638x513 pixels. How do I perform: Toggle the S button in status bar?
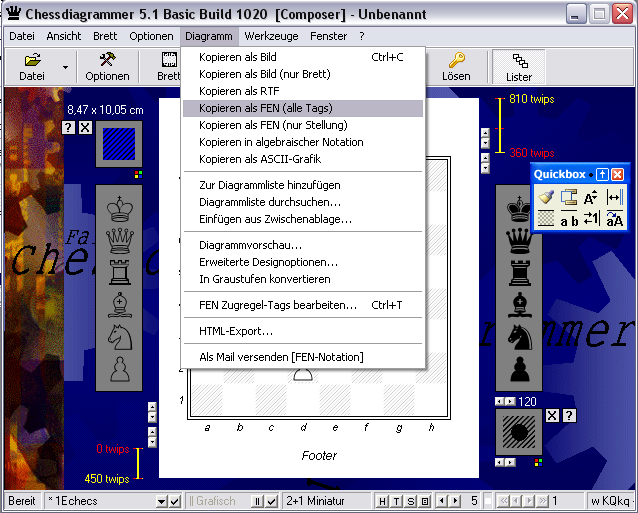411,501
